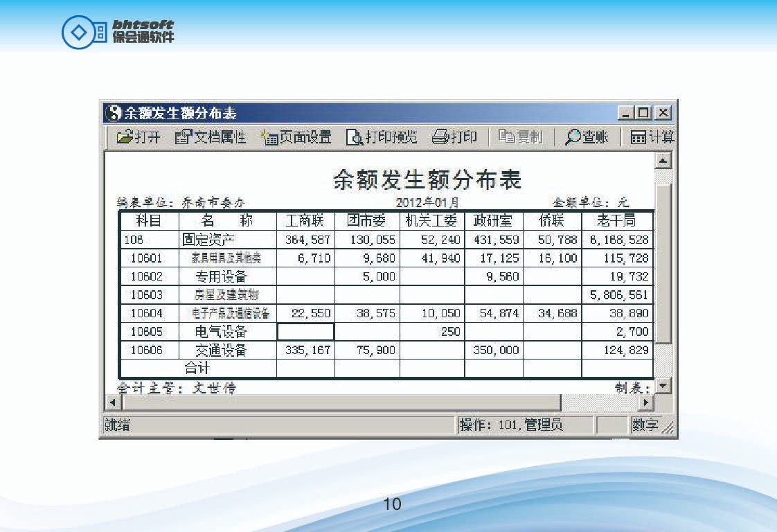Click the 复制 copy toolbar icon
Image resolution: width=777 pixels, height=532 pixels.
pos(506,137)
